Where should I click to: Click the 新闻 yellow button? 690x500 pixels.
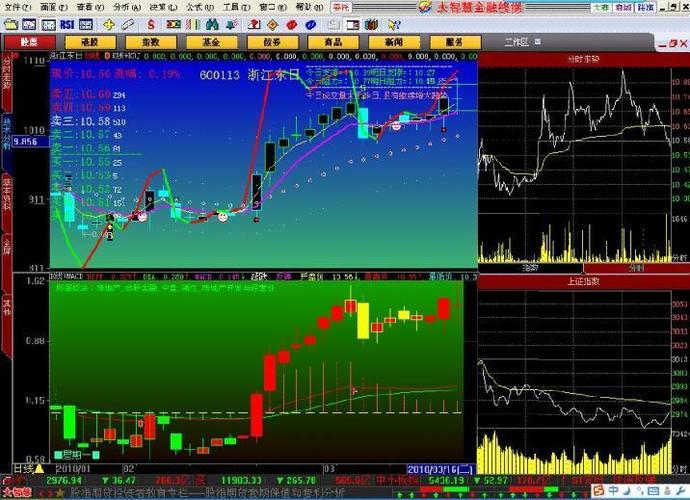[x=394, y=42]
